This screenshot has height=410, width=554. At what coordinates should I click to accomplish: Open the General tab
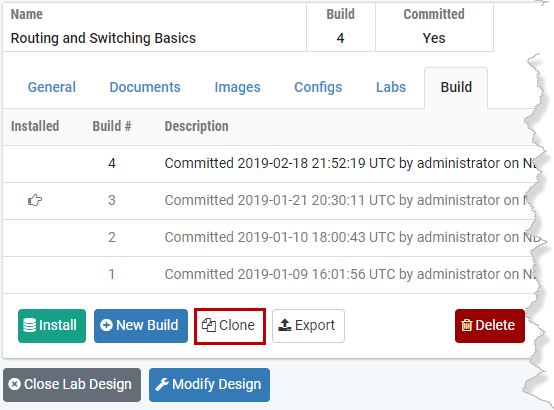coord(52,87)
